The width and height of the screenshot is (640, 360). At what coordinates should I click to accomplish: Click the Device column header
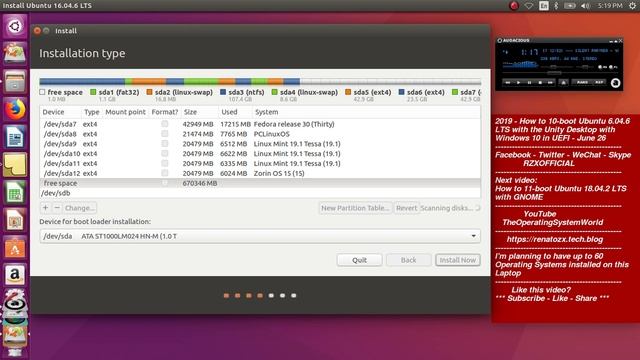[53, 112]
